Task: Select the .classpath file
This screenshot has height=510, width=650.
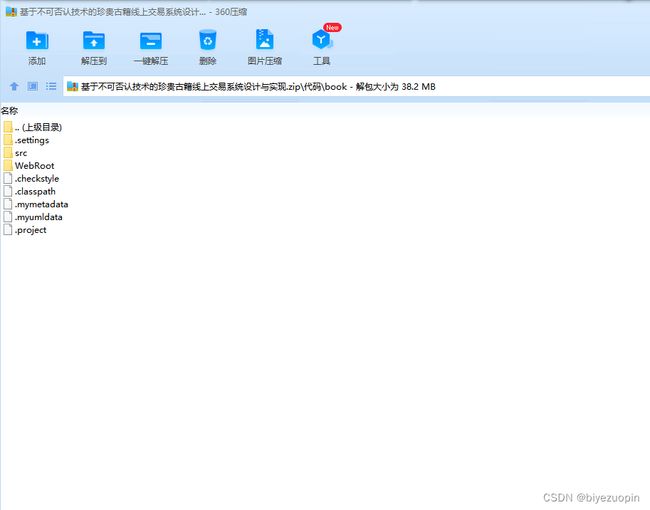Action: (x=29, y=192)
